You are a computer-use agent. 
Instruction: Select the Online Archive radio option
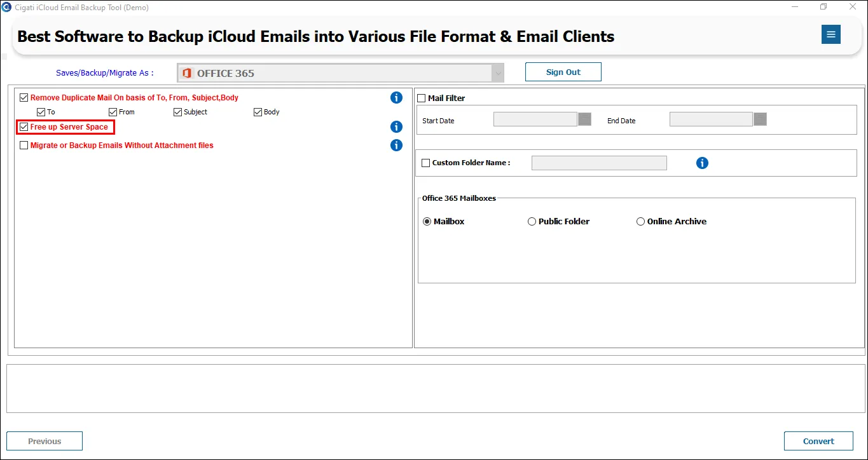pyautogui.click(x=640, y=222)
